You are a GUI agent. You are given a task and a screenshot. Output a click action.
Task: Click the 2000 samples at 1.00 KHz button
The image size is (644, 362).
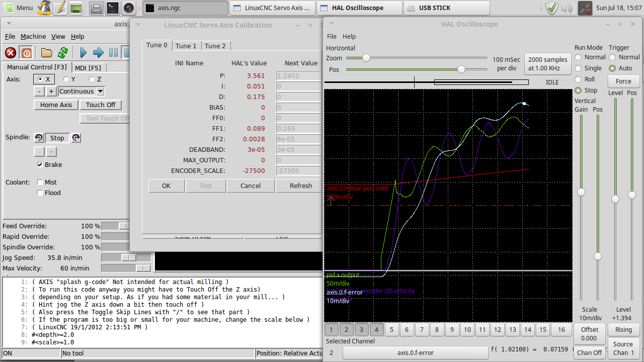coord(548,64)
